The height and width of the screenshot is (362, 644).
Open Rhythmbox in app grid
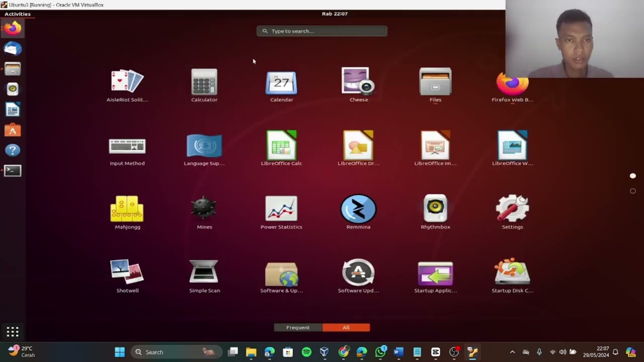[435, 213]
